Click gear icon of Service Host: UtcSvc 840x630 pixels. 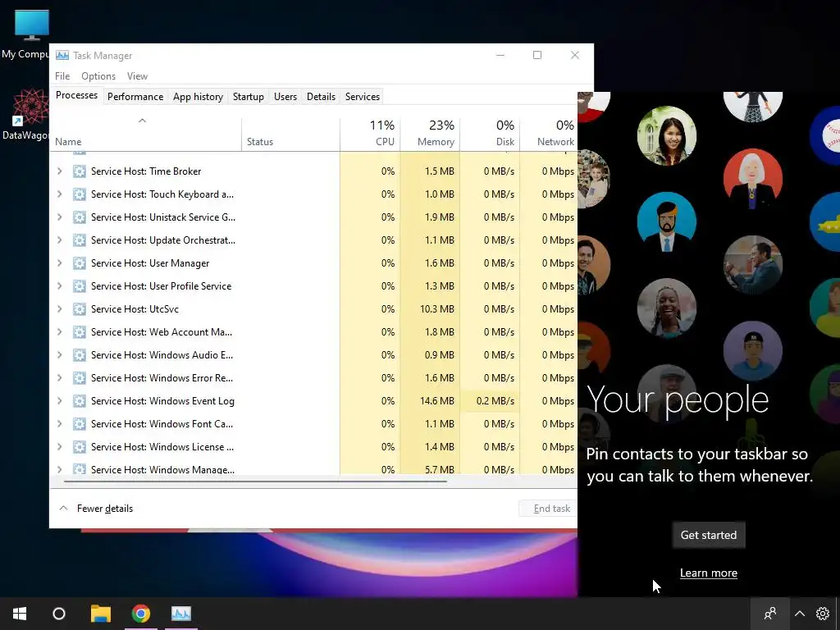click(x=80, y=309)
